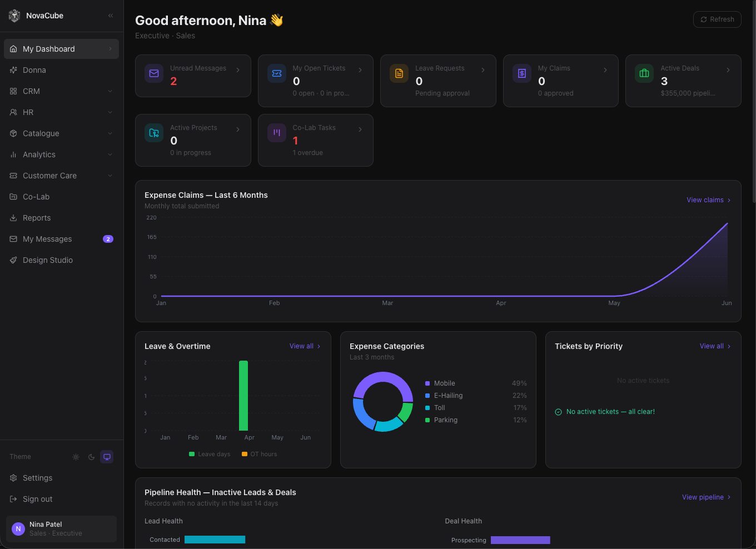Collapse the sidebar with double-chevron icon
This screenshot has height=549, width=756.
tap(111, 16)
